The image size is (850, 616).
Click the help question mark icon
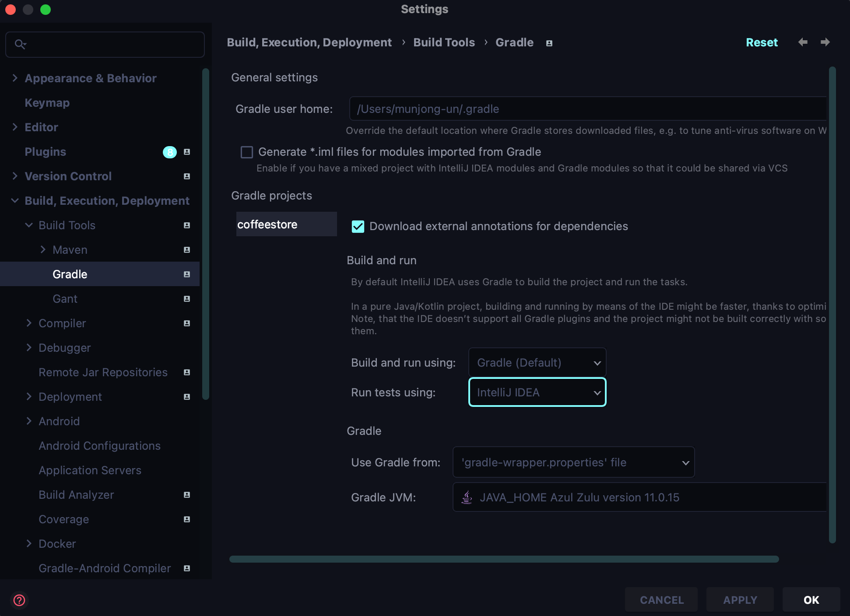(x=19, y=600)
